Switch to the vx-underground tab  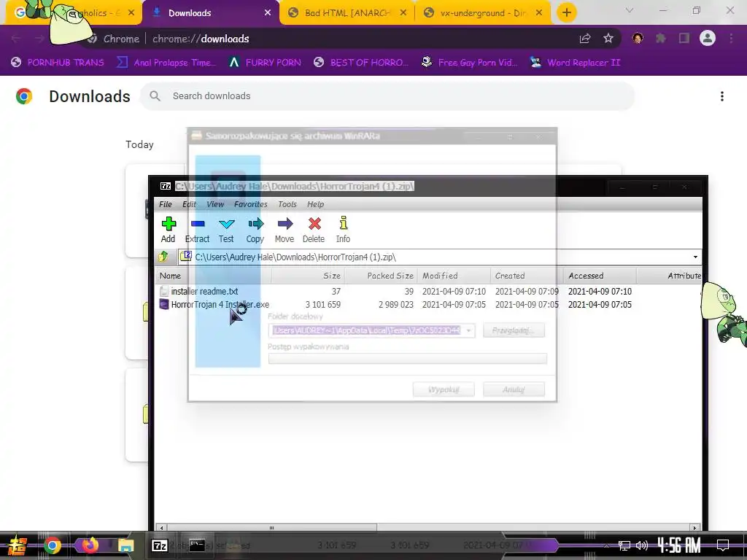point(482,13)
